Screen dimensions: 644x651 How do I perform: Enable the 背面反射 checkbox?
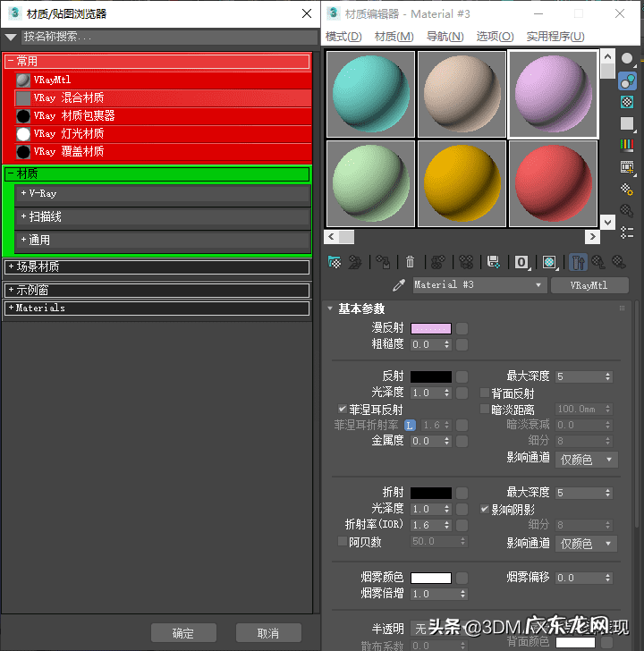tap(485, 393)
